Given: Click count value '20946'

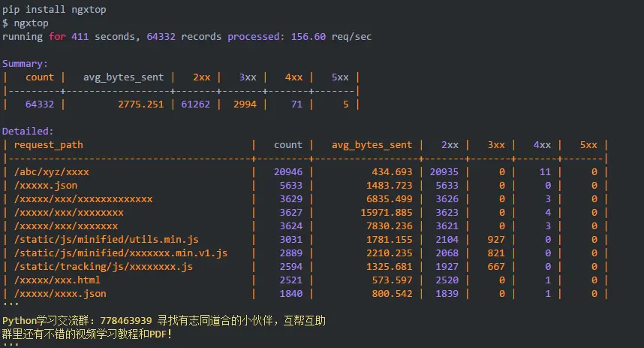Looking at the screenshot, I should pos(288,172).
